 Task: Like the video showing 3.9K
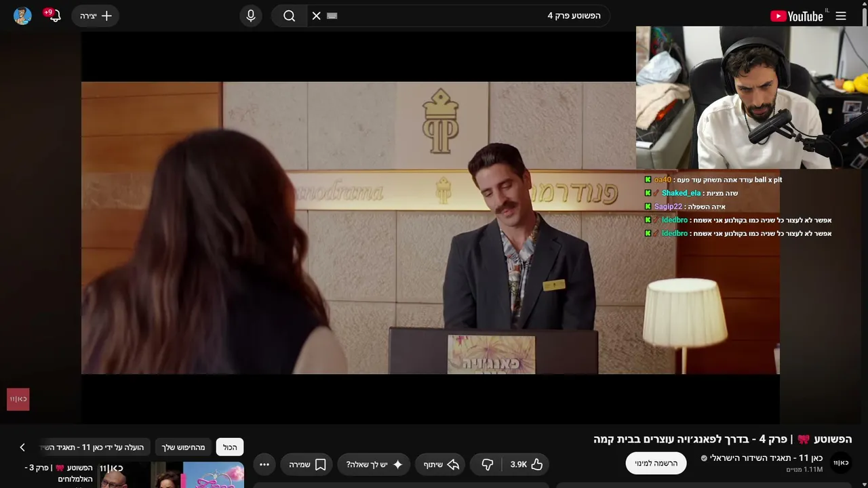[x=526, y=464]
